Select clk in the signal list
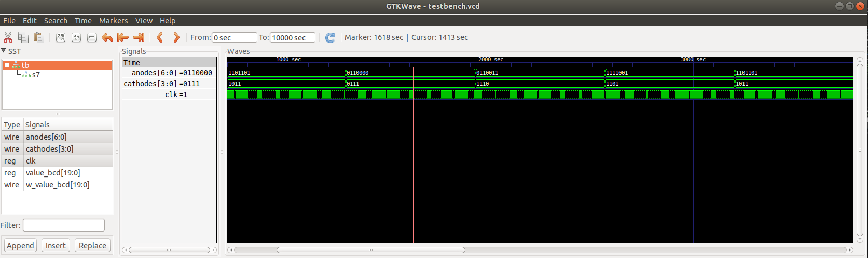 [57, 161]
